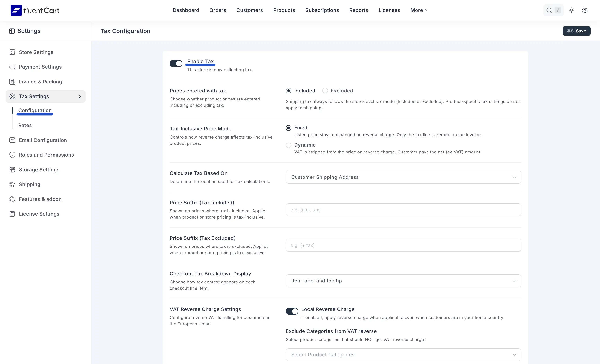Click the Email Configuration envelope icon
Screen dimensions: 600x364
12,140
